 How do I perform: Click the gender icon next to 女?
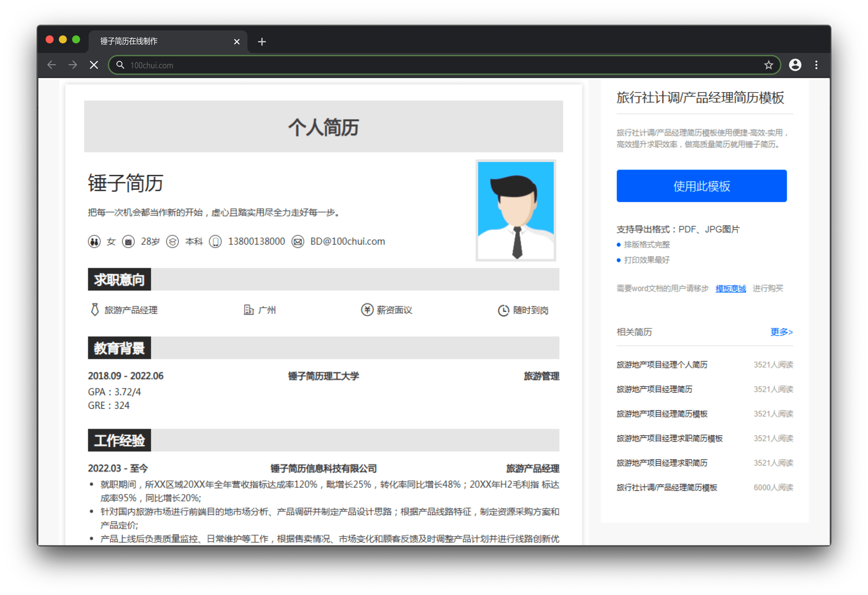(94, 242)
